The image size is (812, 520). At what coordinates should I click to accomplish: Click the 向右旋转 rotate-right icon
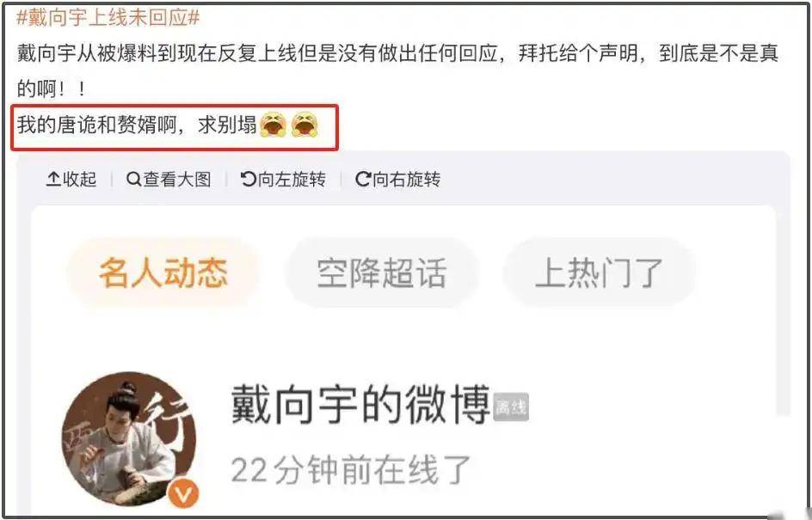(x=362, y=179)
